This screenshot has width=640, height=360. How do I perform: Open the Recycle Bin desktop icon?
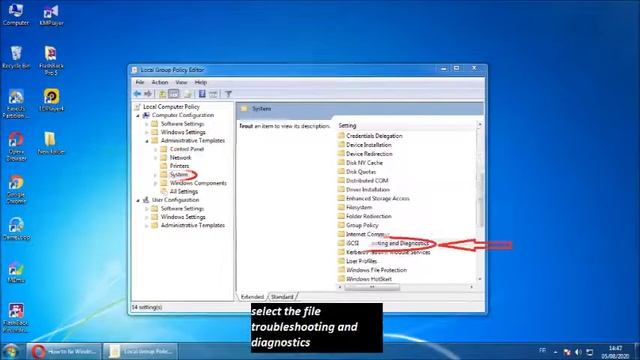16,57
